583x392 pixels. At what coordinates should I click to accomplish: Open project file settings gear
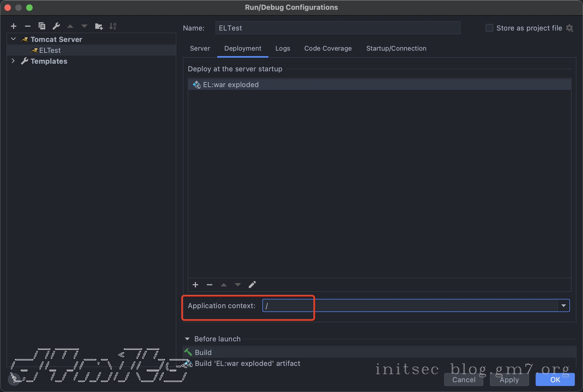point(569,28)
